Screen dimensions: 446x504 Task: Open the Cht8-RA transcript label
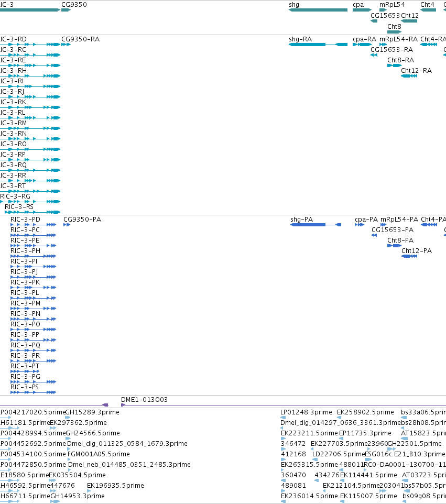click(400, 60)
